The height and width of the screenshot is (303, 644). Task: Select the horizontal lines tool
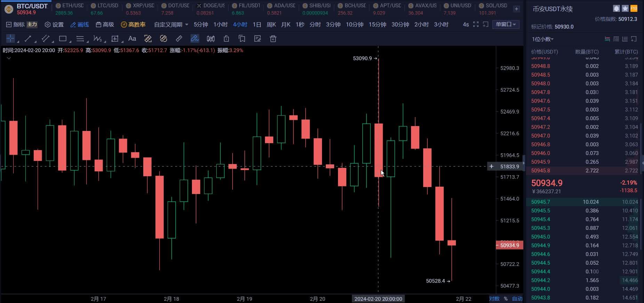80,38
